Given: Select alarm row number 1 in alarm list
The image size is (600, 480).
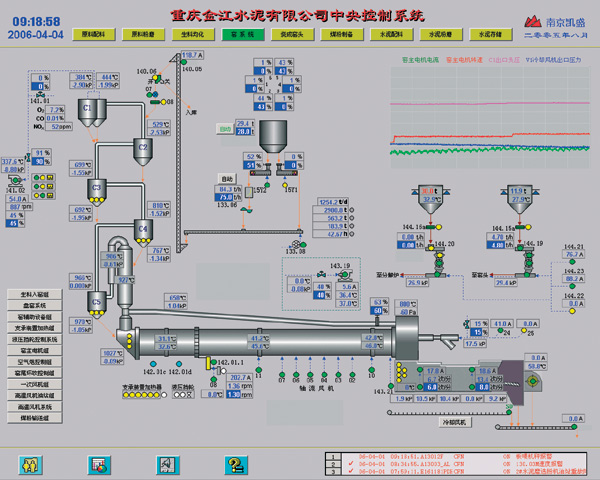Looking at the screenshot, I should coord(334,455).
